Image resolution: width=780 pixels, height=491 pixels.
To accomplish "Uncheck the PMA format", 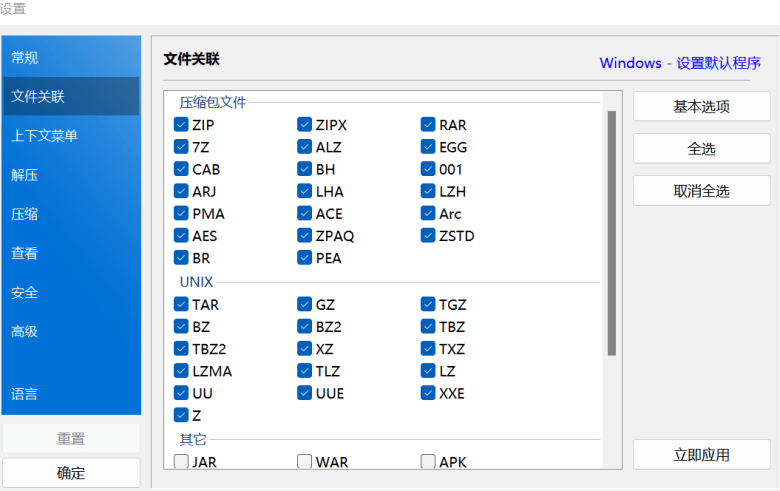I will pos(181,213).
